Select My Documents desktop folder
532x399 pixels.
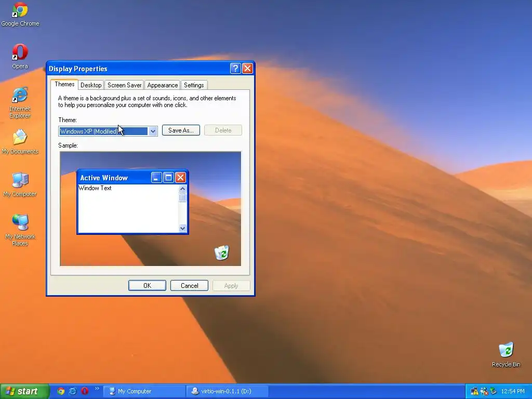click(20, 142)
